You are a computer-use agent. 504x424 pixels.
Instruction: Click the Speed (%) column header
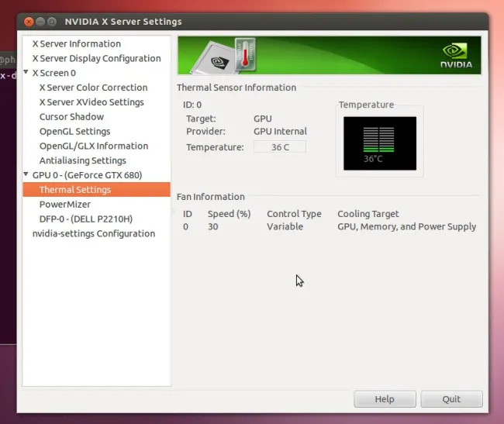coord(230,214)
